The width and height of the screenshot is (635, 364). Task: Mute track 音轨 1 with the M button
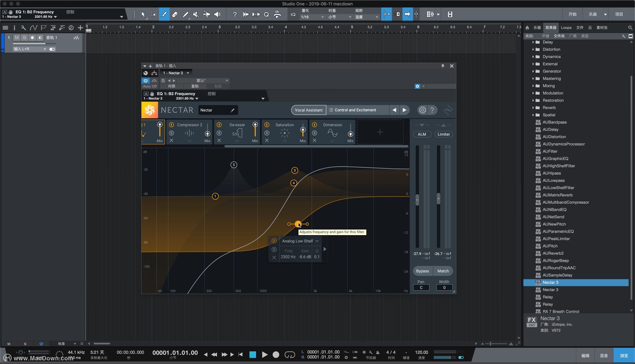pos(16,37)
